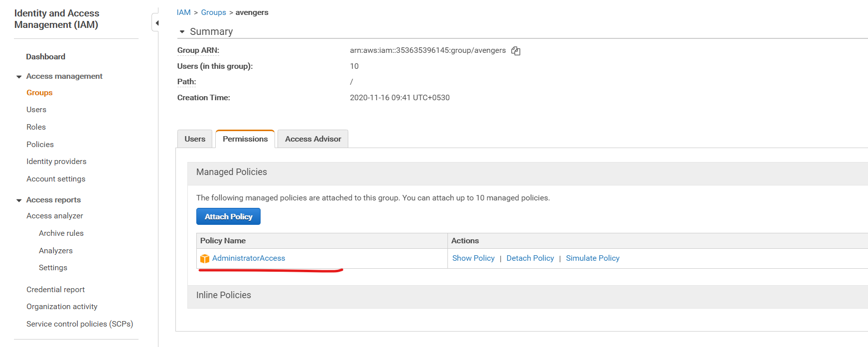The width and height of the screenshot is (868, 347).
Task: Open the AdministratorAccess policy link
Action: [249, 258]
